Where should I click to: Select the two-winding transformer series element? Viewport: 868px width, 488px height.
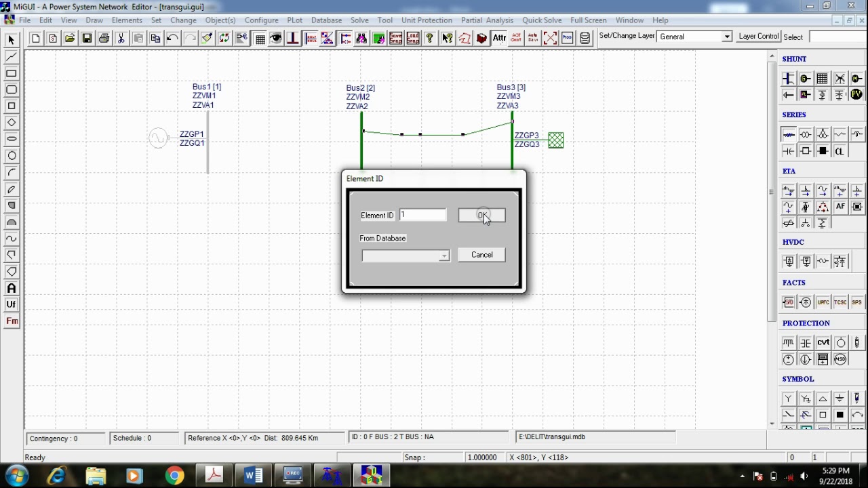[x=806, y=135]
